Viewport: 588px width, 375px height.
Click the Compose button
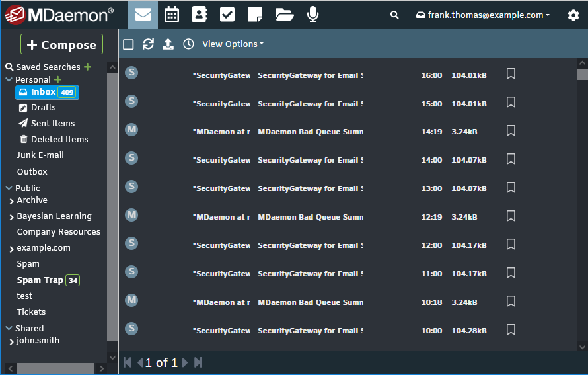(x=62, y=44)
